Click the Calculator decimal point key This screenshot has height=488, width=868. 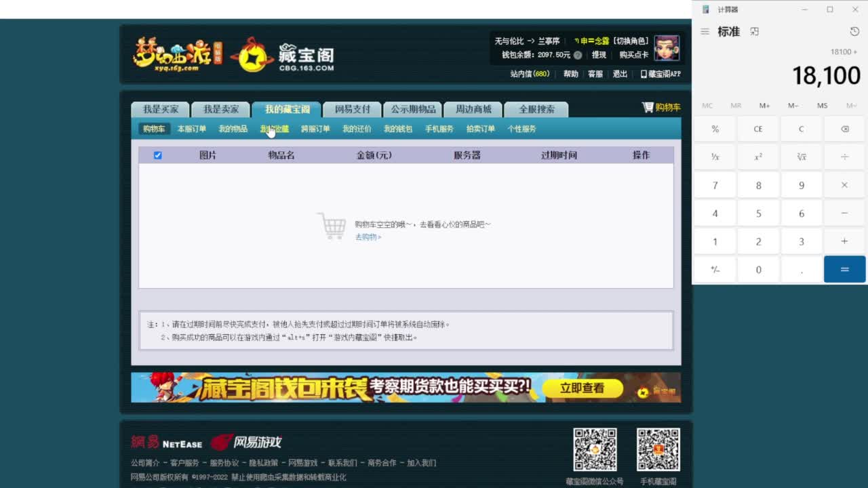pyautogui.click(x=802, y=269)
